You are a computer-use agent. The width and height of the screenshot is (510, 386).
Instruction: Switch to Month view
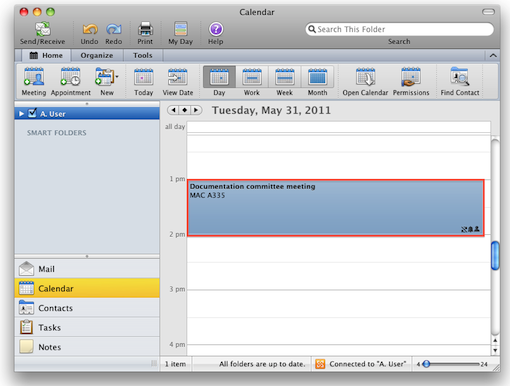coord(317,81)
